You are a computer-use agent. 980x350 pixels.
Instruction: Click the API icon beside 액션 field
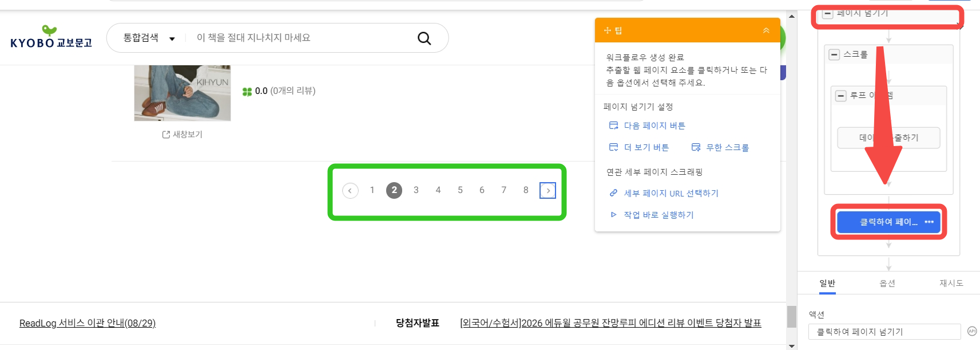point(971,331)
